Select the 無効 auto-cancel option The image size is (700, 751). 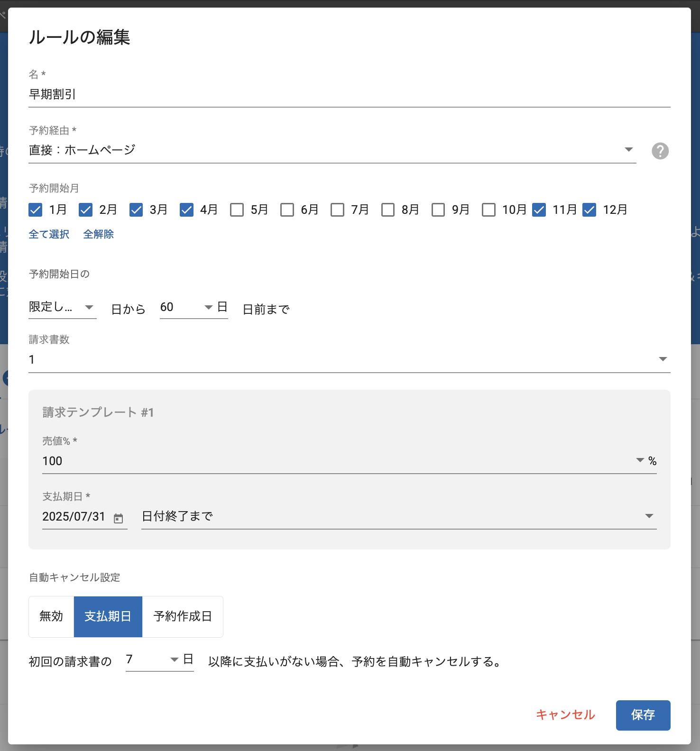[51, 616]
